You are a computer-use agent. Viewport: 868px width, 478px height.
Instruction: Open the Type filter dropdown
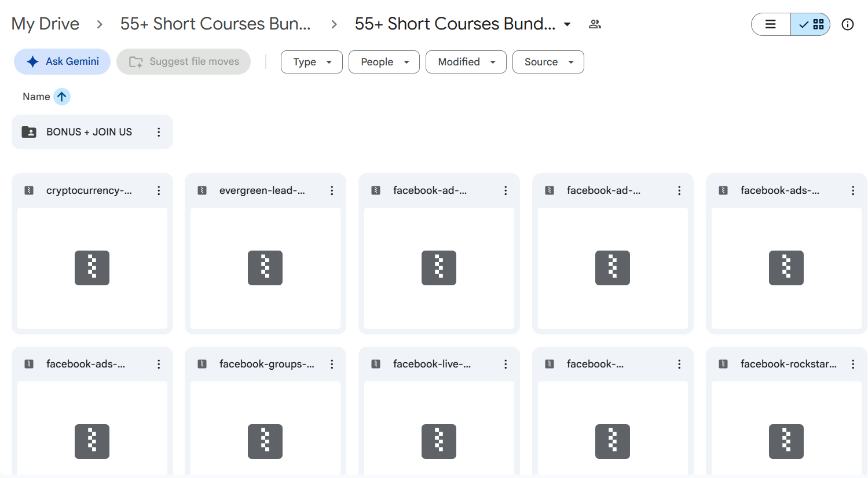pyautogui.click(x=312, y=62)
